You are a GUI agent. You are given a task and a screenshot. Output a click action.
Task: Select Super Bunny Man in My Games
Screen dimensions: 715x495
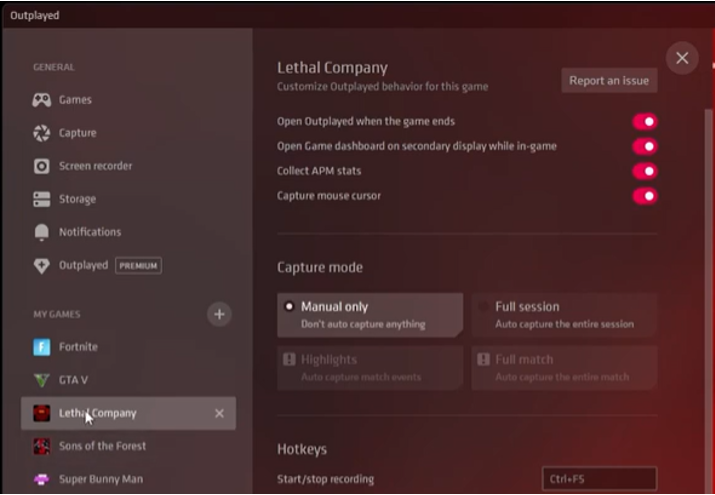pos(129,480)
